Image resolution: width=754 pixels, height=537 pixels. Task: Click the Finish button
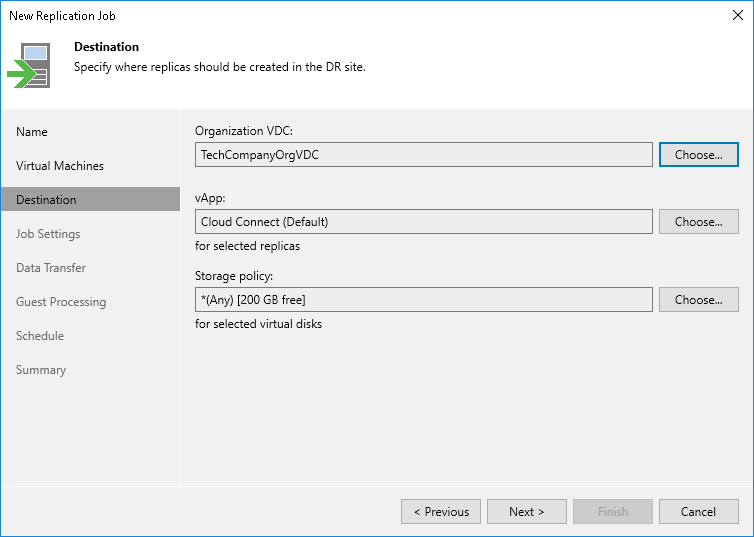click(612, 512)
